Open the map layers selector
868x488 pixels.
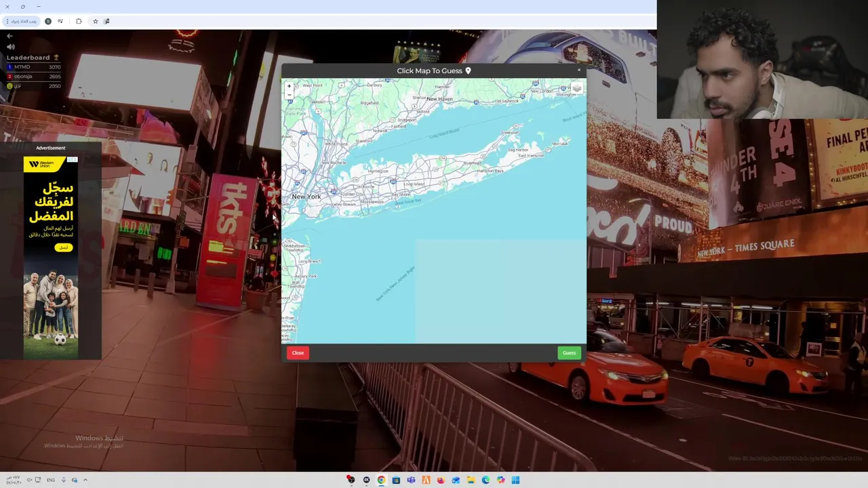577,88
